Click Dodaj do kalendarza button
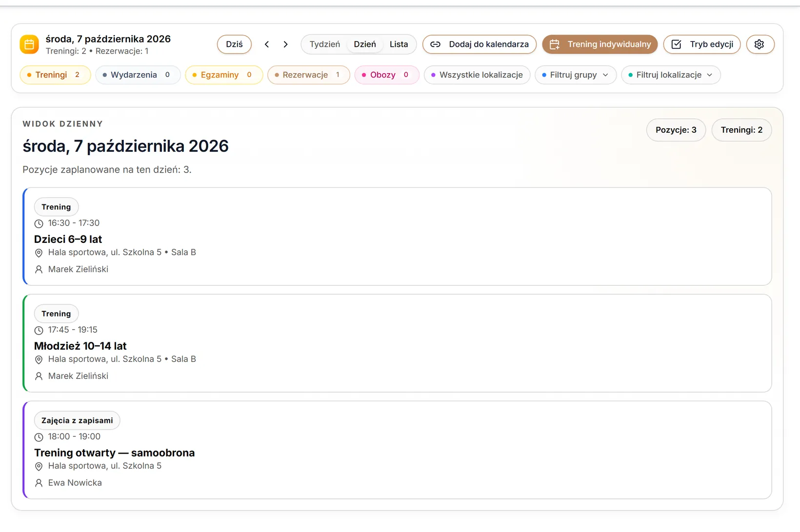Screen dimensions: 800x532 [480, 44]
